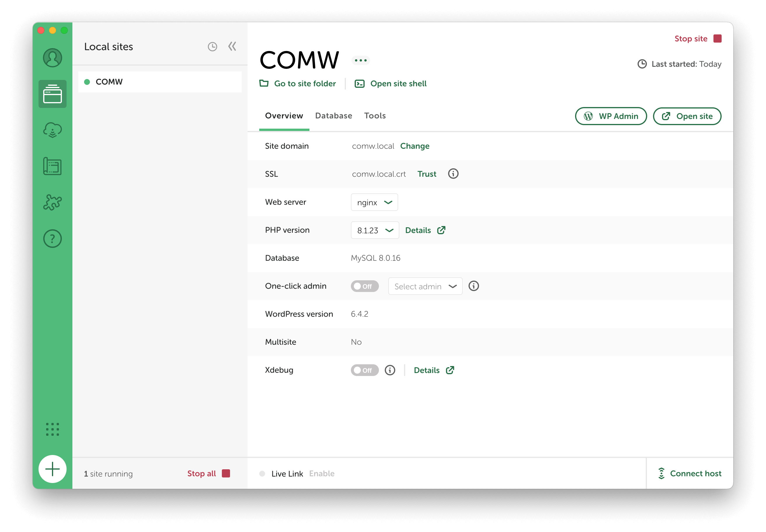Expand the nginx web server dropdown

point(374,202)
